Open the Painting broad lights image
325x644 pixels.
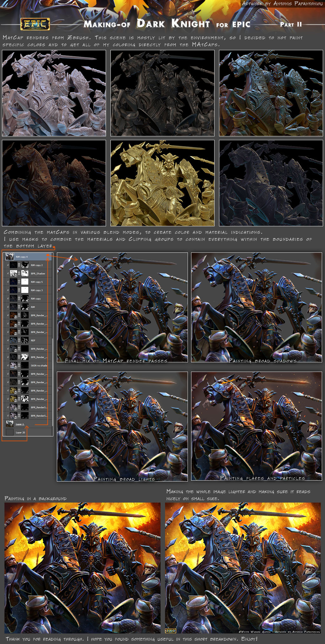click(122, 426)
